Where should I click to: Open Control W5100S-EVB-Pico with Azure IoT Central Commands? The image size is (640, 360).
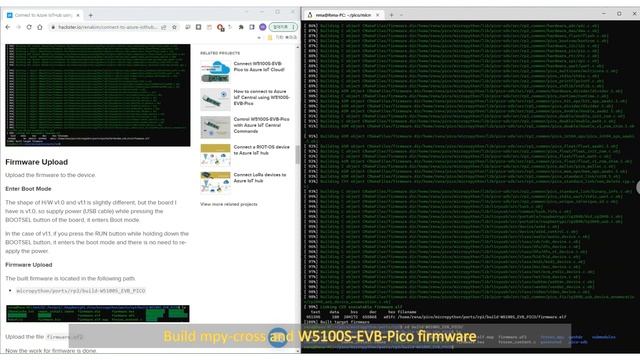[x=262, y=125]
